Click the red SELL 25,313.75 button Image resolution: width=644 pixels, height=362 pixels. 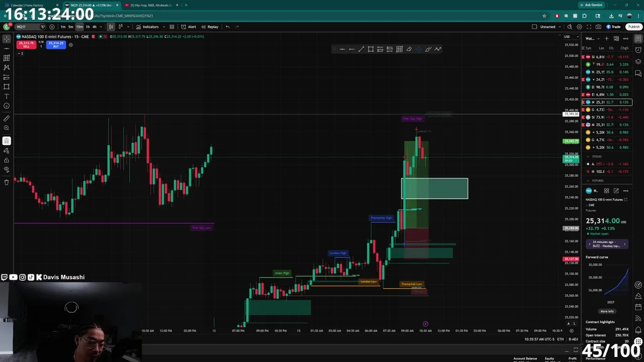coord(26,44)
